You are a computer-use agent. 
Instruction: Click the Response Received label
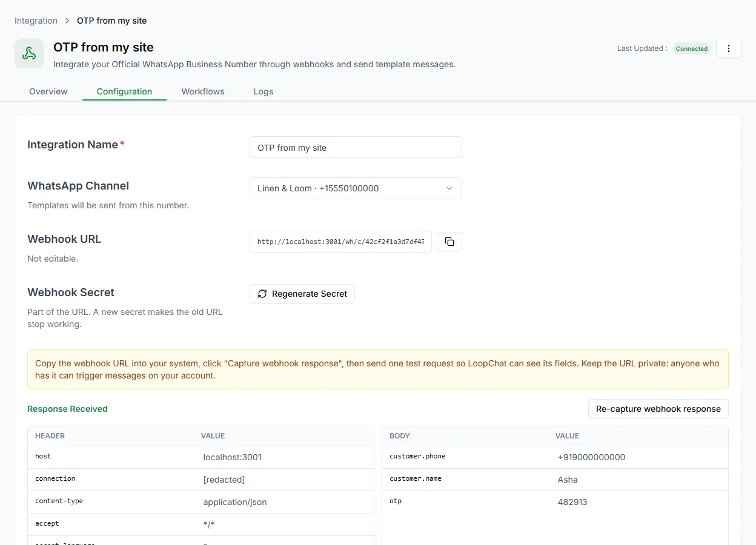[67, 409]
